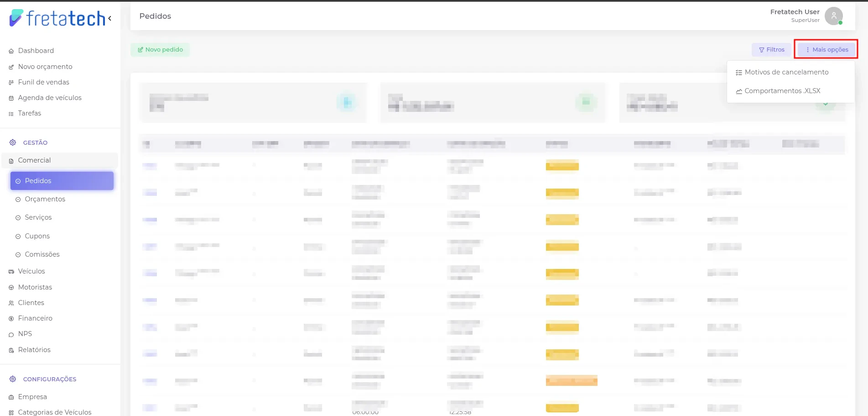Click the Comportamentos .XLSX chart icon

point(739,91)
